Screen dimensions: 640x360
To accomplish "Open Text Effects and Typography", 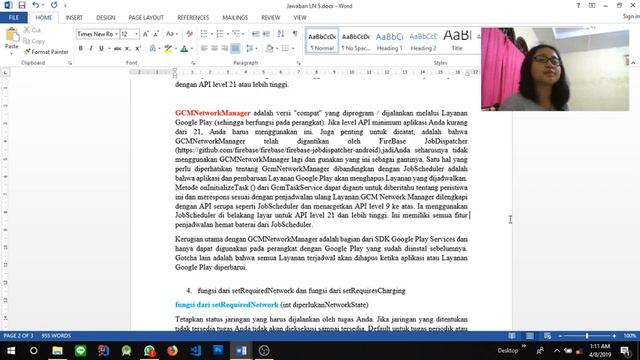I will [x=153, y=48].
